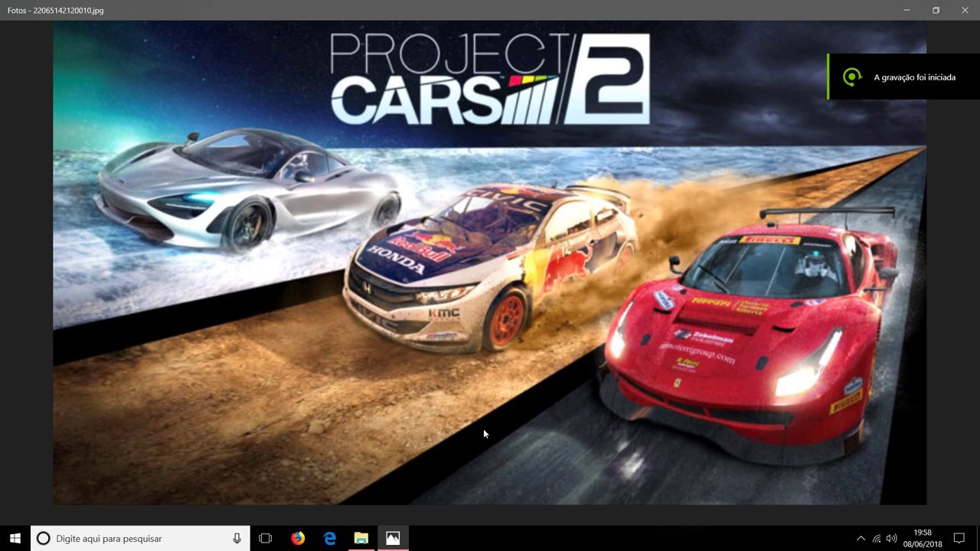Open the network status icon

[x=877, y=539]
